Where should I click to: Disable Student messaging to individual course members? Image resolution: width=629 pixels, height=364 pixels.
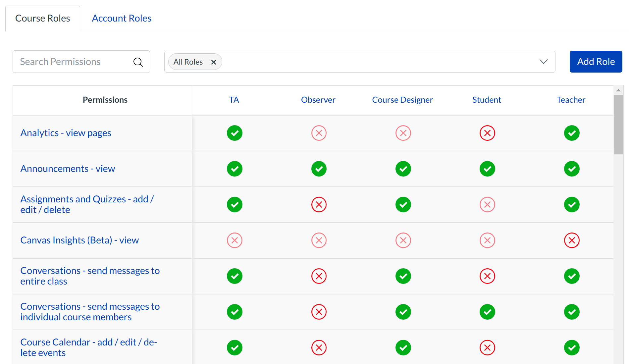[487, 312]
